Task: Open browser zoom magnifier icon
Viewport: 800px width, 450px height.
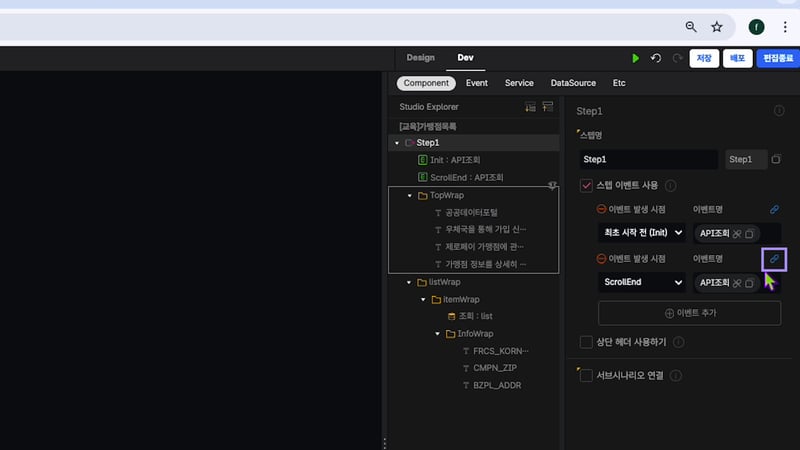Action: tap(691, 27)
